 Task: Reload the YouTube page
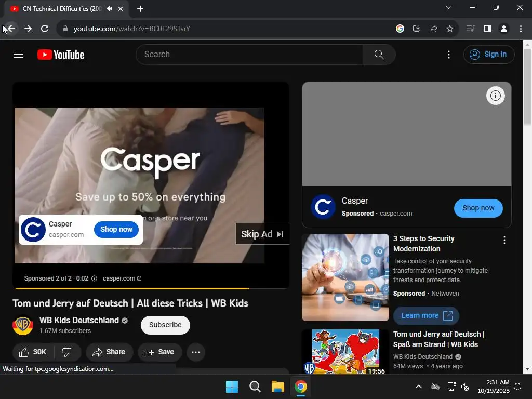point(45,29)
